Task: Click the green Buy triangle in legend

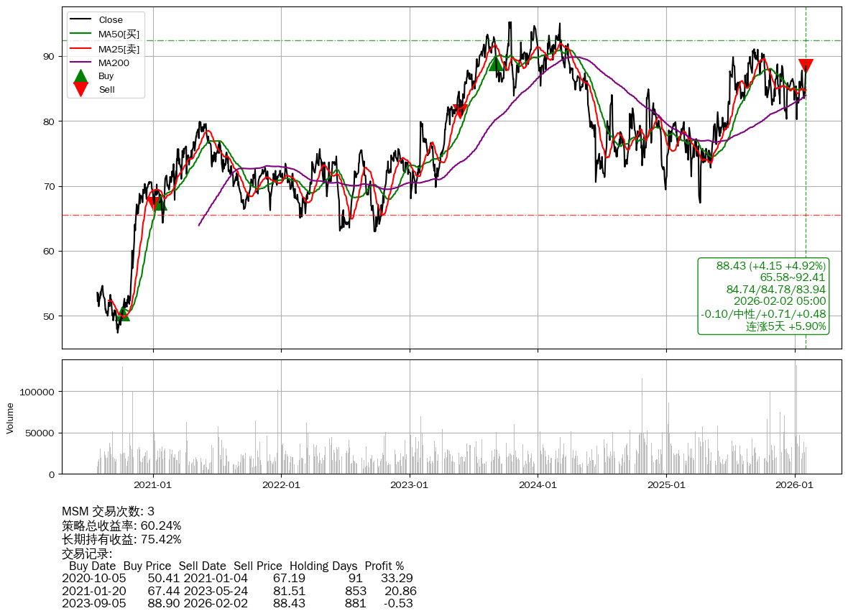Action: [81, 75]
